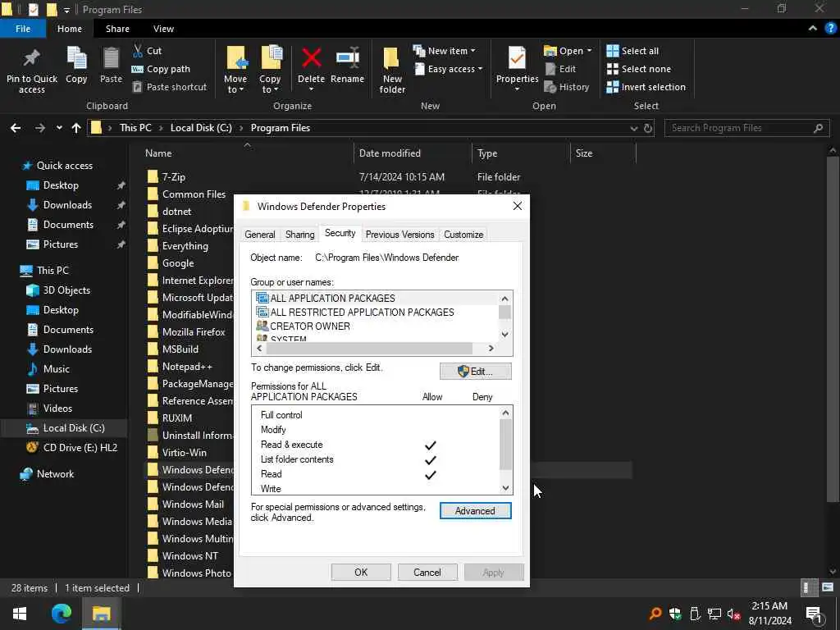Open Downloads under Quick access

(67, 204)
